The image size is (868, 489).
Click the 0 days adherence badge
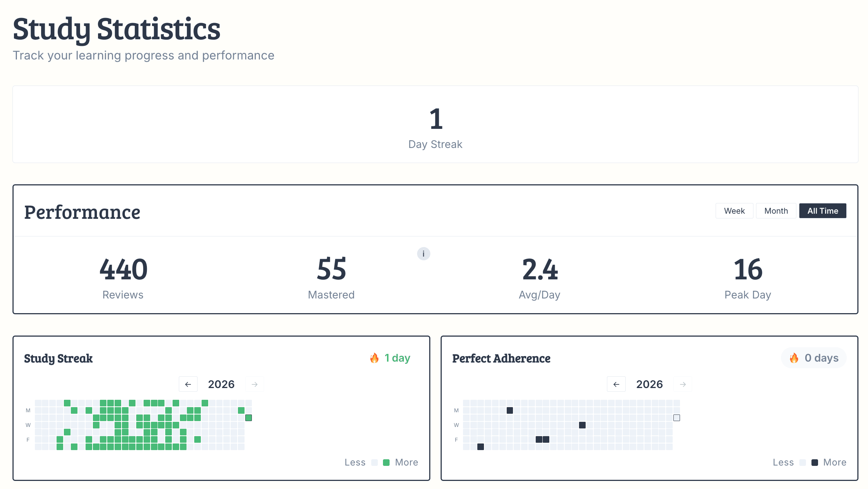coord(814,358)
